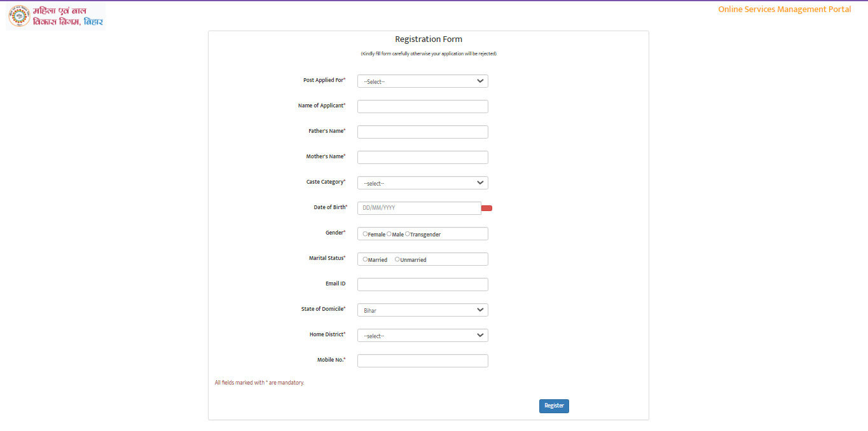Select the Female gender radio button
The width and height of the screenshot is (868, 431).
pyautogui.click(x=365, y=234)
